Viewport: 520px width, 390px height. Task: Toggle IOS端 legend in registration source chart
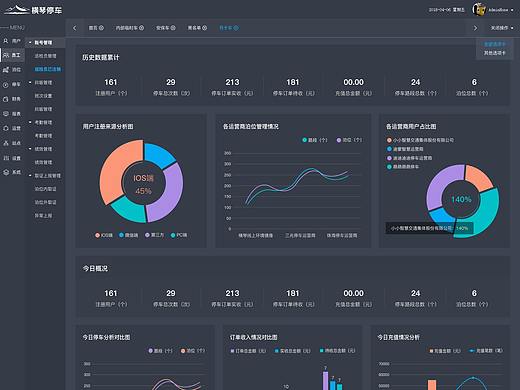coord(104,235)
